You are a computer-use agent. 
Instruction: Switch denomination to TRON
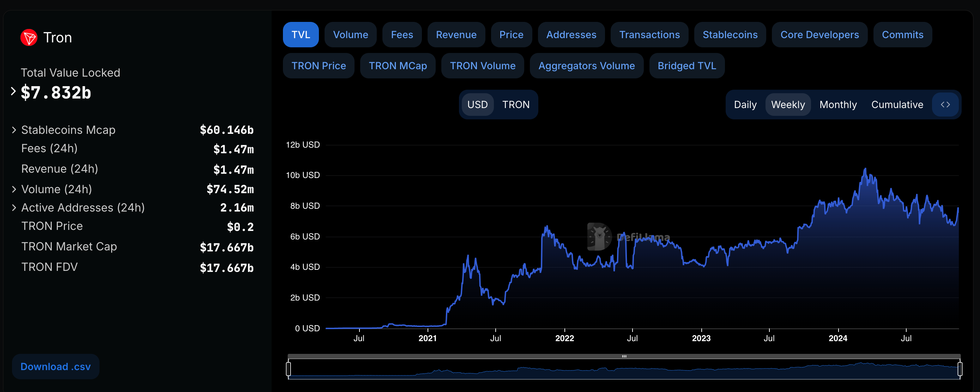tap(516, 105)
